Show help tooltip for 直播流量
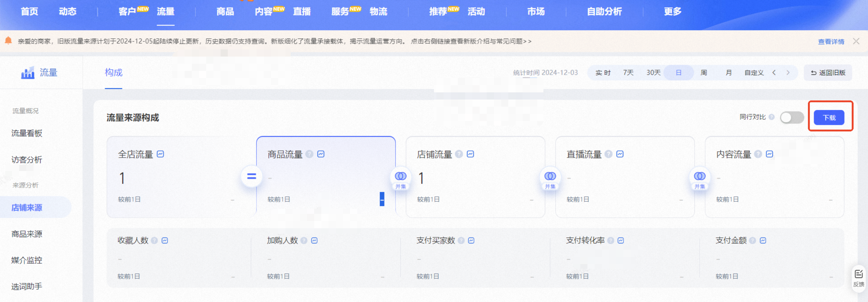The height and width of the screenshot is (302, 868). pos(609,154)
